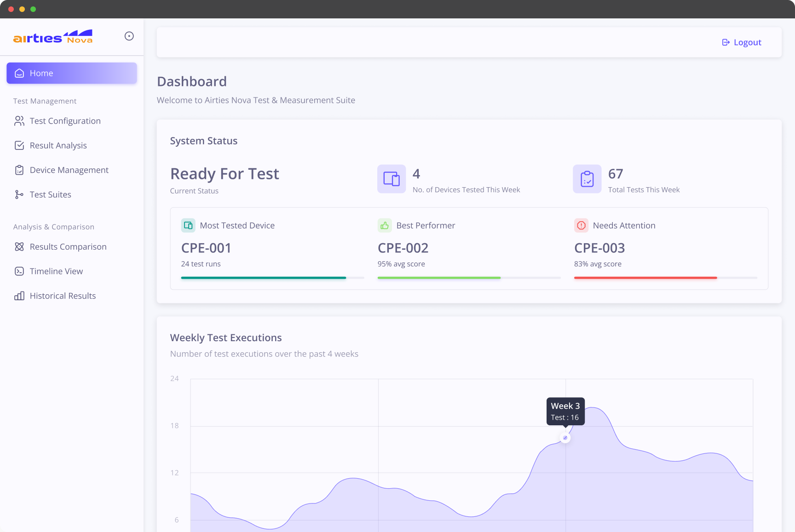Click the Device Management clipboard icon

pos(19,170)
